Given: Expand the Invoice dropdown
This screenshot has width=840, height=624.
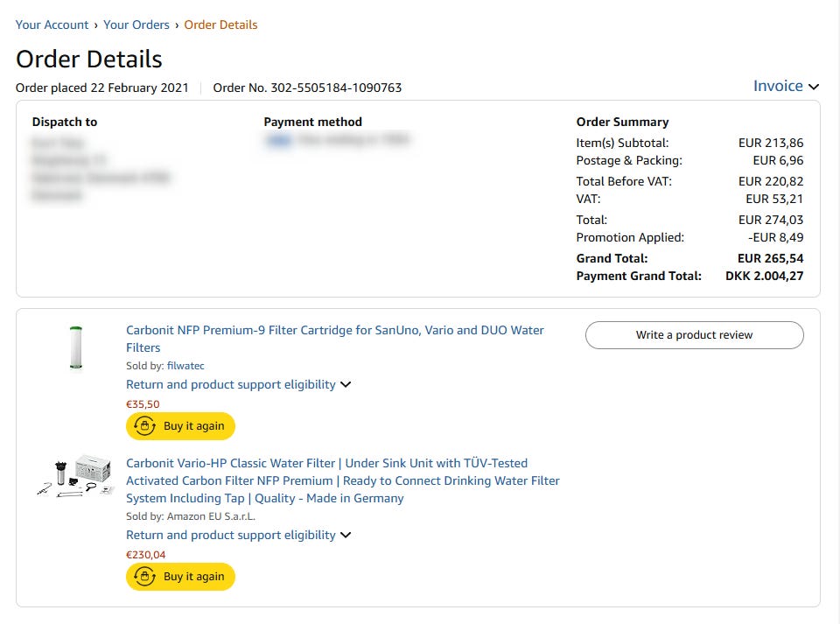Looking at the screenshot, I should (x=778, y=86).
